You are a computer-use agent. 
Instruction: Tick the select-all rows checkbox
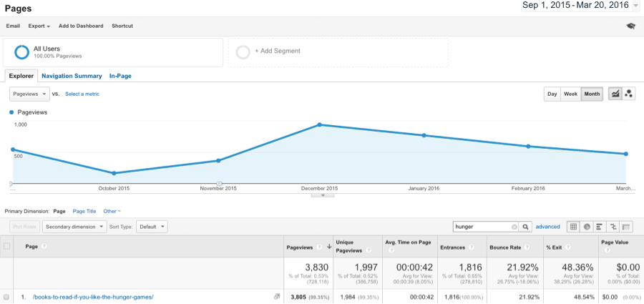coord(6,247)
